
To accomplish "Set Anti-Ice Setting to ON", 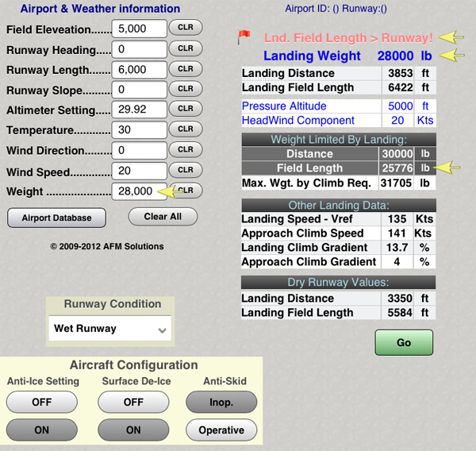I will coord(42,430).
